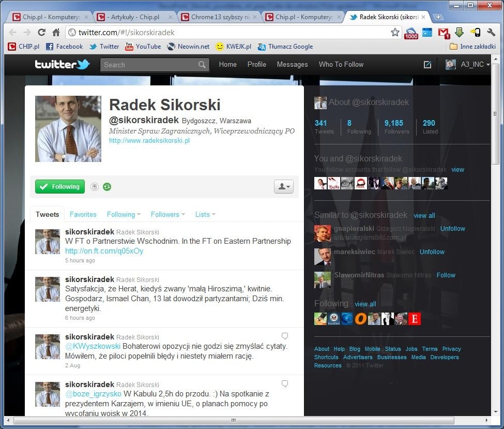
Task: Unfollow mareksiwiec
Action: coord(432,252)
